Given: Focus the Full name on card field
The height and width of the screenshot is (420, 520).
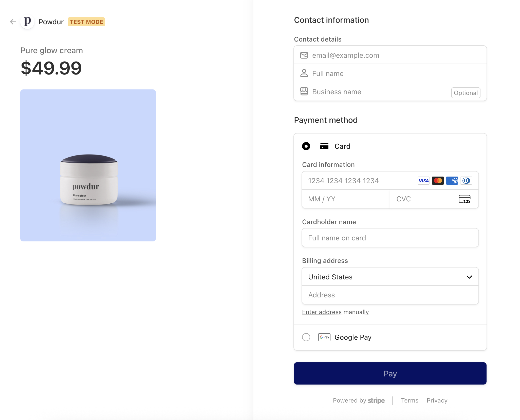Looking at the screenshot, I should coord(390,238).
